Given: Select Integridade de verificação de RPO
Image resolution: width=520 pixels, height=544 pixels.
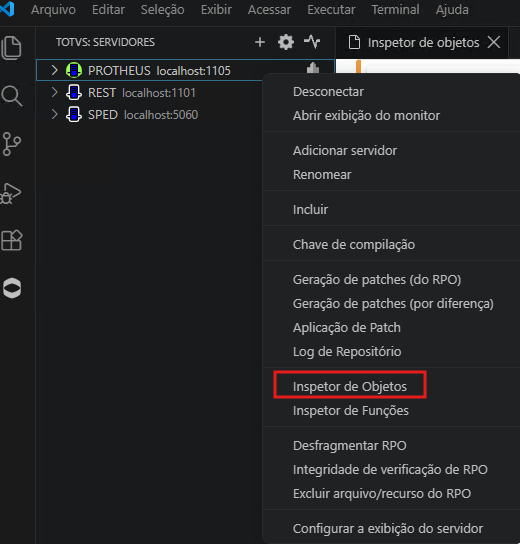Looking at the screenshot, I should [390, 469].
